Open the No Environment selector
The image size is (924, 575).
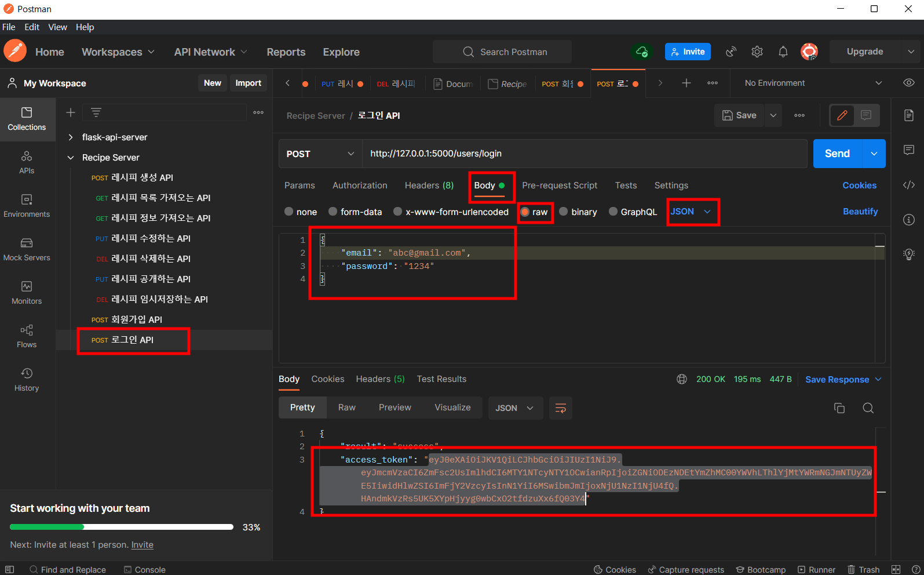pyautogui.click(x=813, y=83)
